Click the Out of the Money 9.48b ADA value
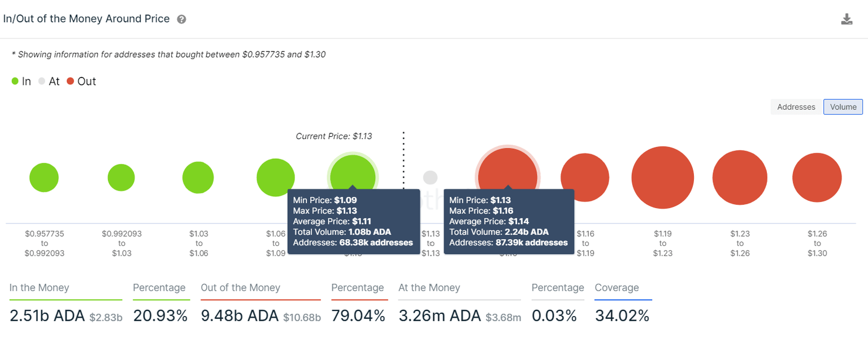The height and width of the screenshot is (350, 868). tap(240, 316)
